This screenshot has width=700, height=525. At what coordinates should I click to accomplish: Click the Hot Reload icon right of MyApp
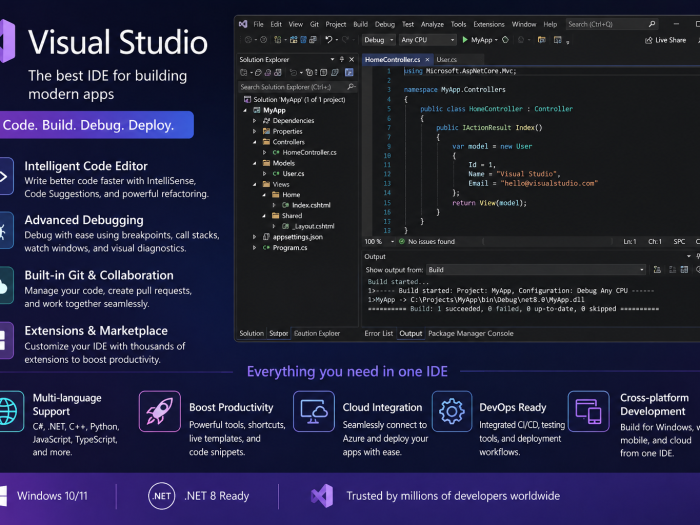coord(505,40)
